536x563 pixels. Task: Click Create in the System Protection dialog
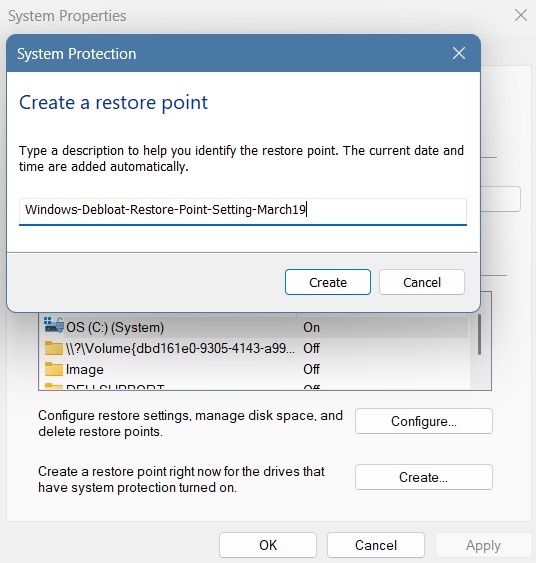point(328,282)
